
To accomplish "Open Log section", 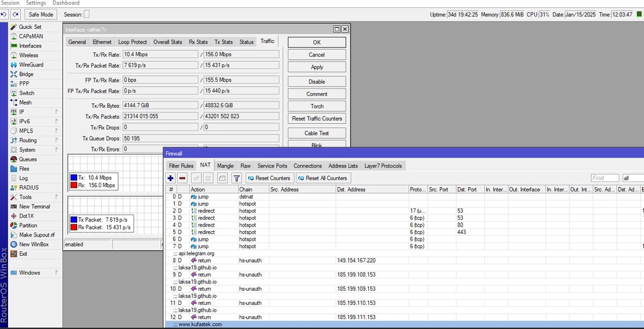I will (23, 178).
